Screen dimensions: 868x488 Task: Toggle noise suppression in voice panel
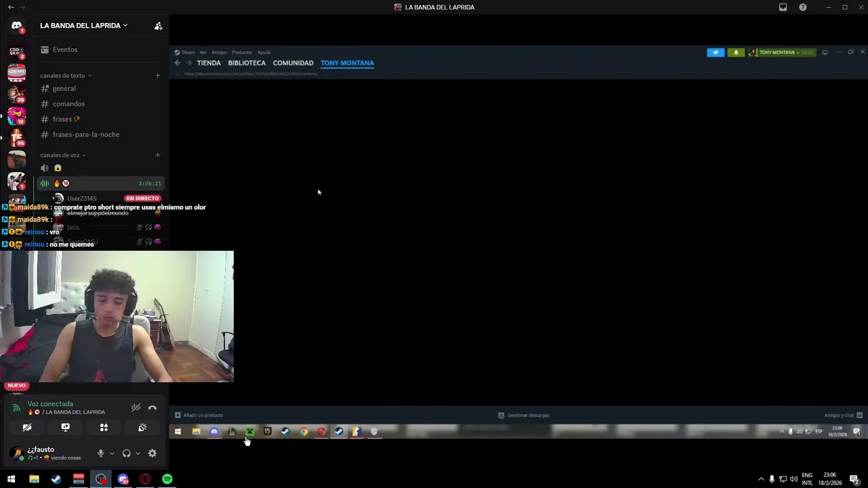136,408
